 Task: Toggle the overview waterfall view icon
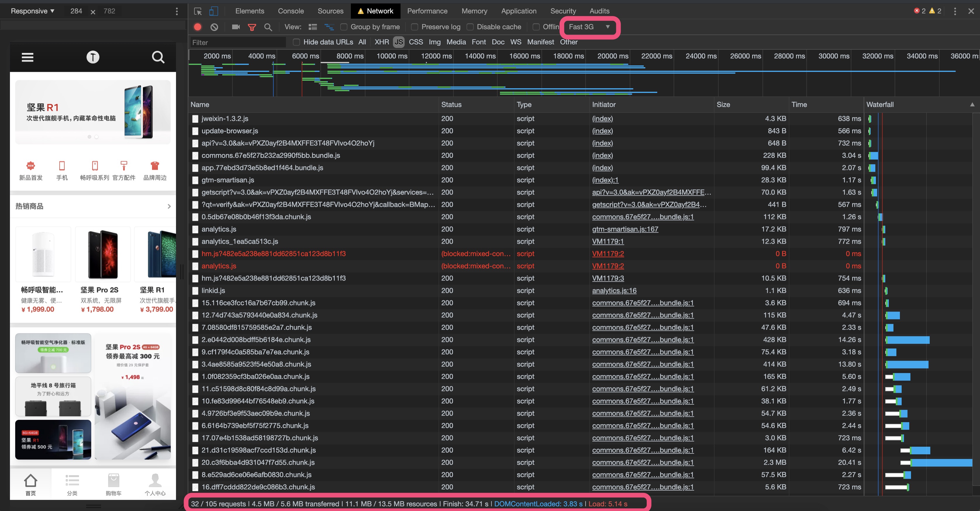[329, 27]
